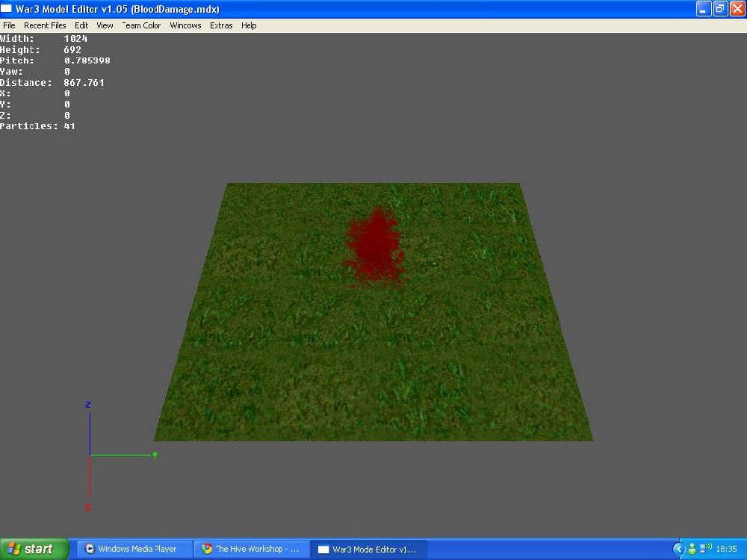Click the network volume tray icon
Viewport: 747px width, 560px height.
[705, 549]
